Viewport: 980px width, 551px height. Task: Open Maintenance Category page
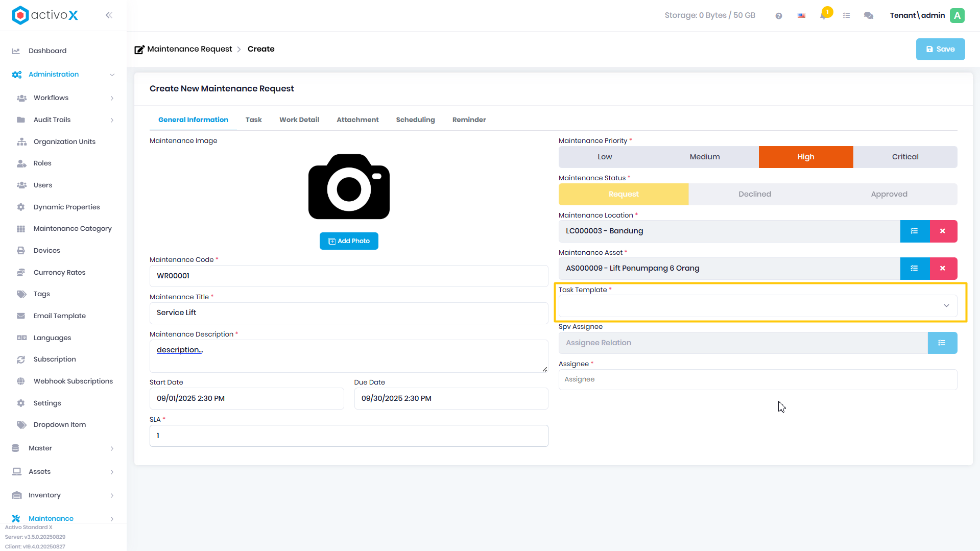click(73, 229)
